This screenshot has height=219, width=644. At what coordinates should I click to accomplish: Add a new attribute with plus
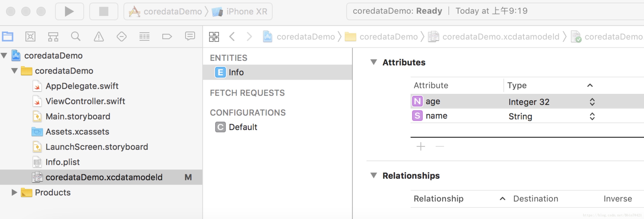[421, 146]
